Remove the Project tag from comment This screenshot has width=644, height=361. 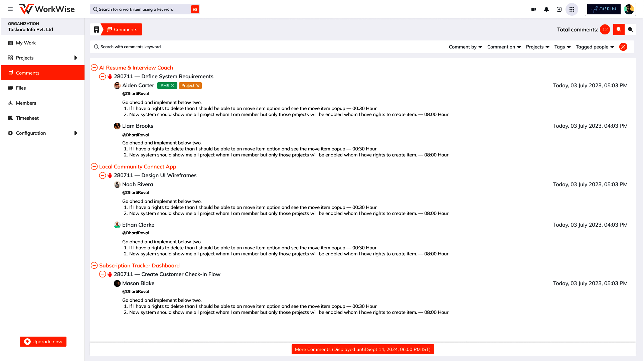pyautogui.click(x=198, y=86)
